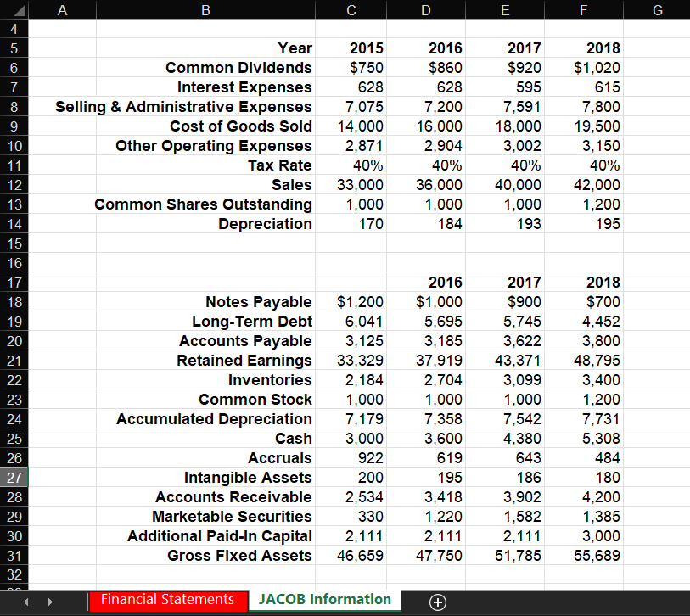Screen dimensions: 690x616
Task: Click the New Sheet plus icon
Action: [437, 601]
